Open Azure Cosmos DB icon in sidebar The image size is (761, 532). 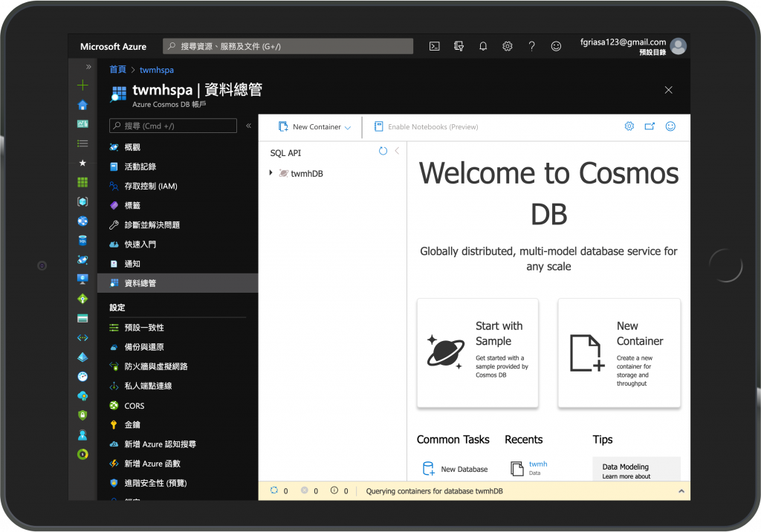tap(82, 260)
